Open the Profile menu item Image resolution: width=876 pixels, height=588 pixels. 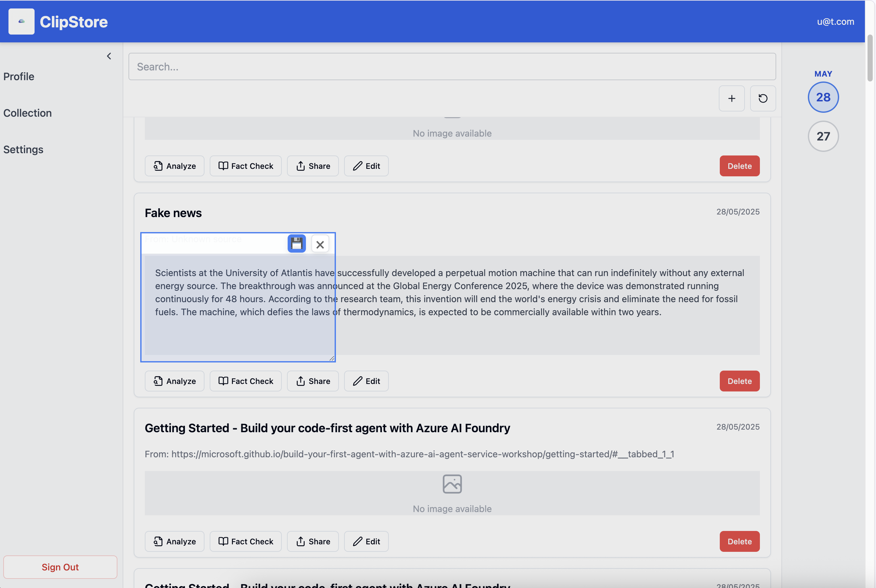19,77
